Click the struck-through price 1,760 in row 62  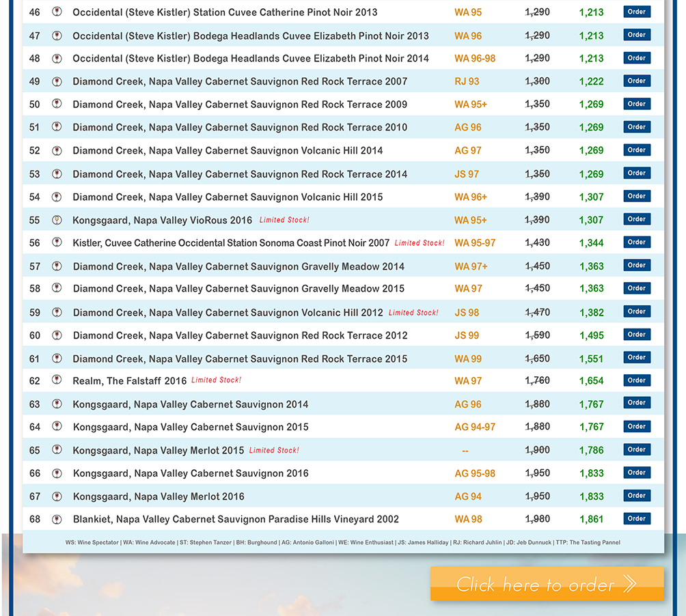pyautogui.click(x=537, y=381)
